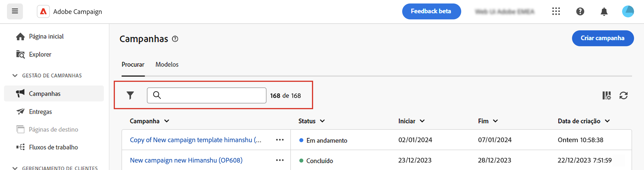Open Entregas in the sidebar

[x=40, y=112]
